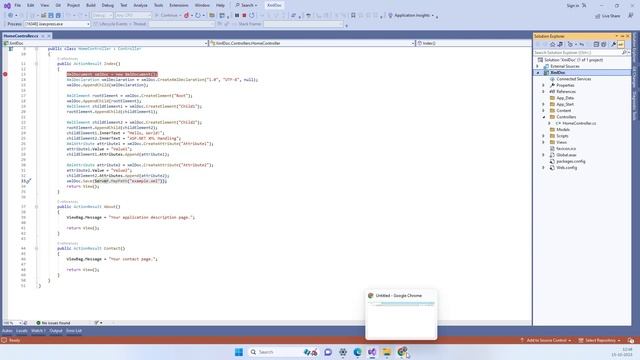
Task: Expand the Views folder
Action: tap(543, 142)
